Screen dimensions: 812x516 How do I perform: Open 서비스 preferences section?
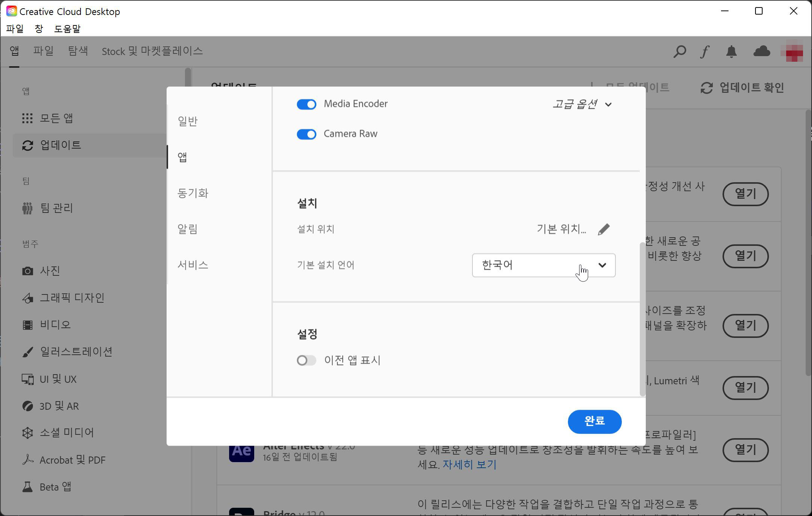[x=193, y=265]
